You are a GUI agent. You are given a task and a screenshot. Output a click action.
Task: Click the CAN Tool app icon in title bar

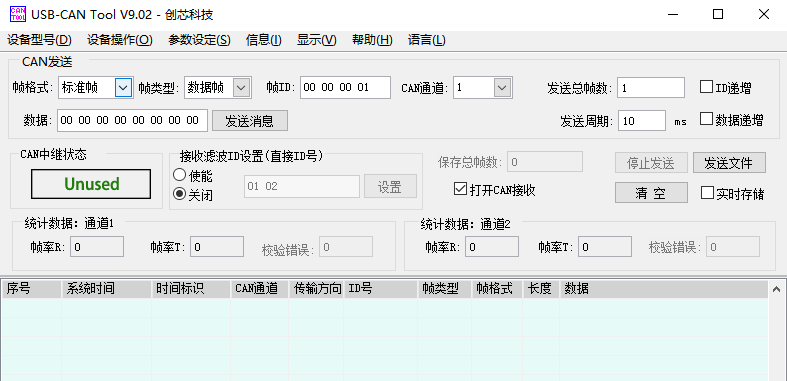(x=18, y=14)
